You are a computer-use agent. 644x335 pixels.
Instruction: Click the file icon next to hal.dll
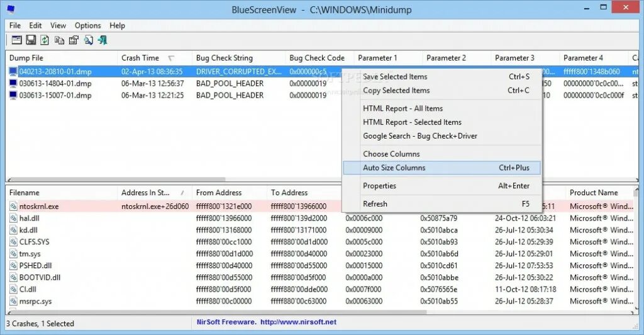(13, 219)
